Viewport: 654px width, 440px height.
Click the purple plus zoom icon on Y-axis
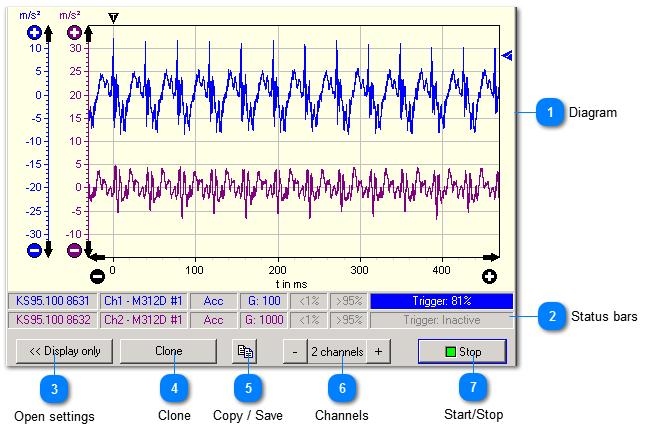click(74, 33)
